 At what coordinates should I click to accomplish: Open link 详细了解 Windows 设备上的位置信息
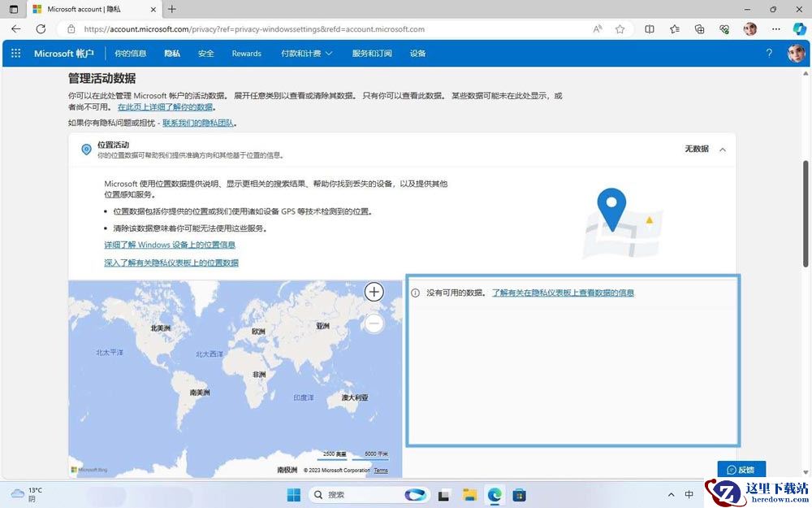[170, 245]
